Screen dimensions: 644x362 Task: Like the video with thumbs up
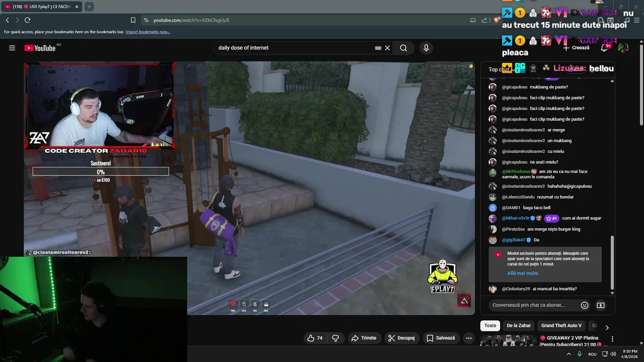(315, 338)
